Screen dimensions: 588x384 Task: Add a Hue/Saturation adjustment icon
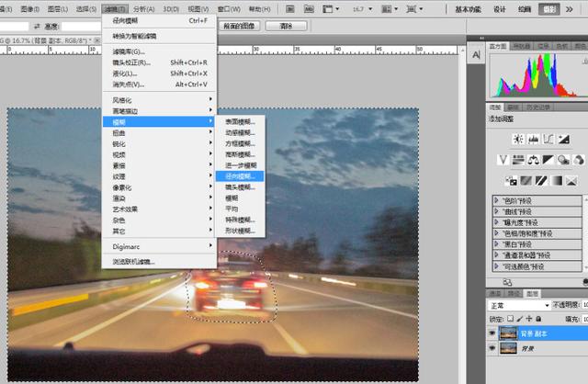518,160
